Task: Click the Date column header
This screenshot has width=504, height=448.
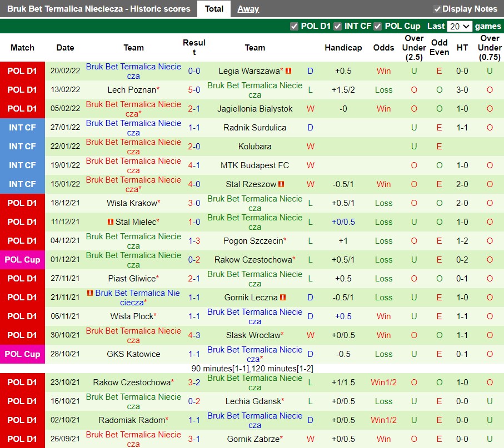Action: 65,48
